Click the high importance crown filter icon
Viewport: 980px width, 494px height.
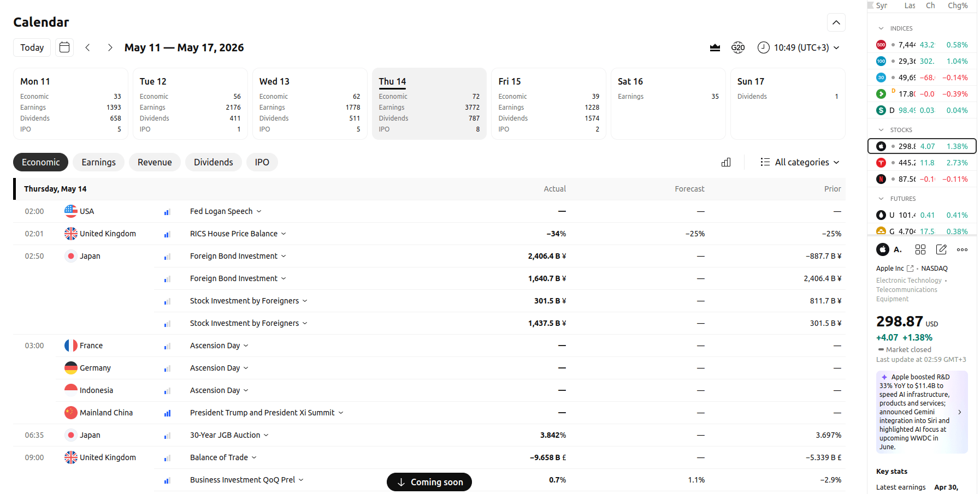pos(715,47)
